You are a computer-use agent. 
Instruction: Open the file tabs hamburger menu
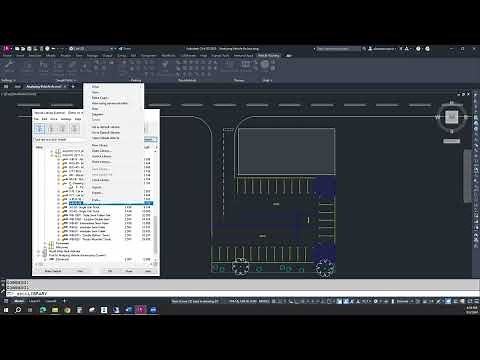click(6, 86)
